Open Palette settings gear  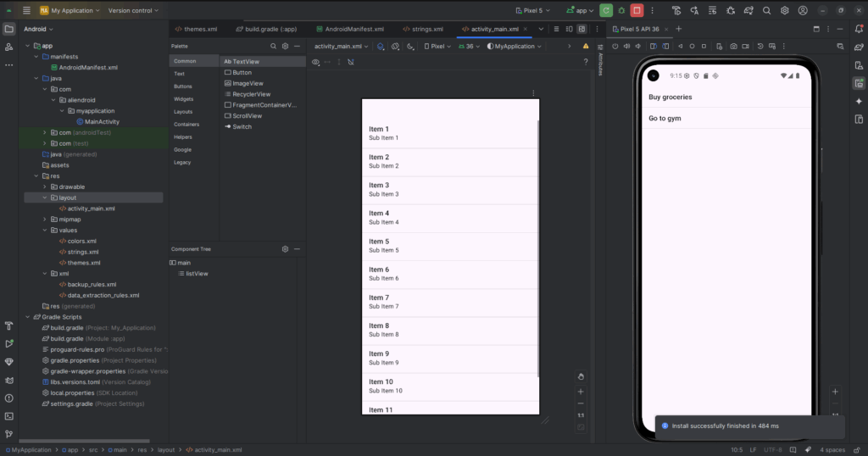tap(285, 47)
